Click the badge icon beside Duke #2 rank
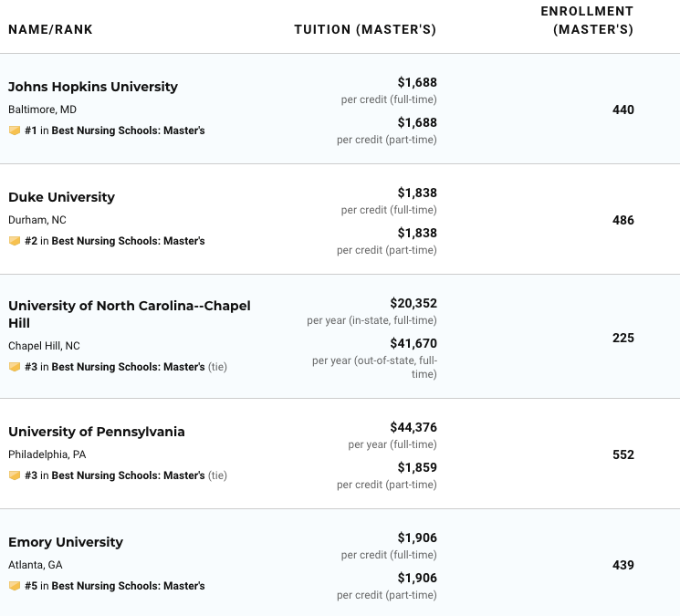The image size is (680, 616). [x=14, y=241]
